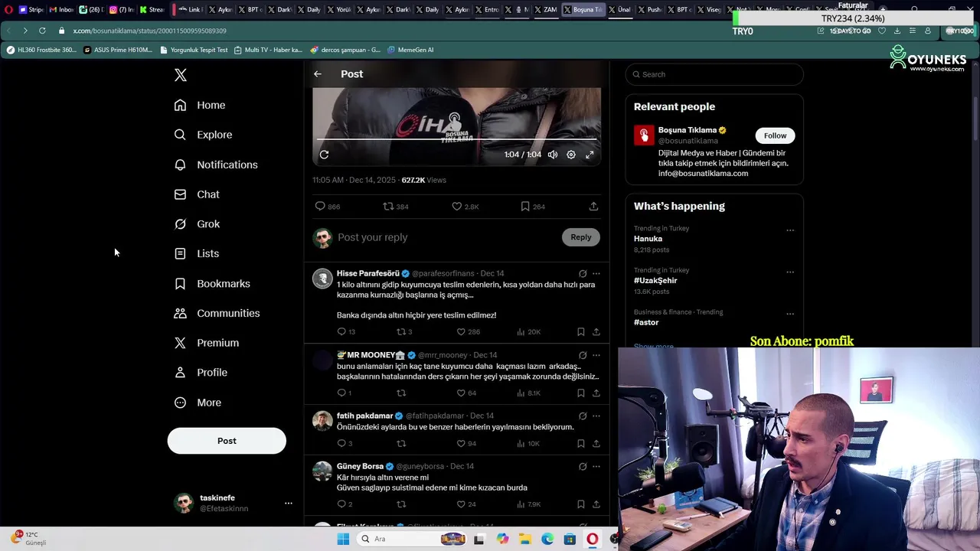Enter video fullscreen mode
Image resolution: width=980 pixels, height=551 pixels.
coord(590,155)
